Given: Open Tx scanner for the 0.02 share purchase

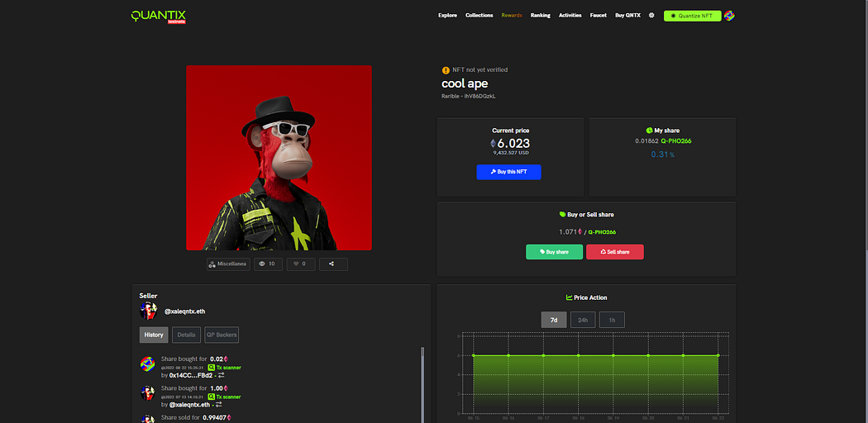Looking at the screenshot, I should (x=224, y=367).
